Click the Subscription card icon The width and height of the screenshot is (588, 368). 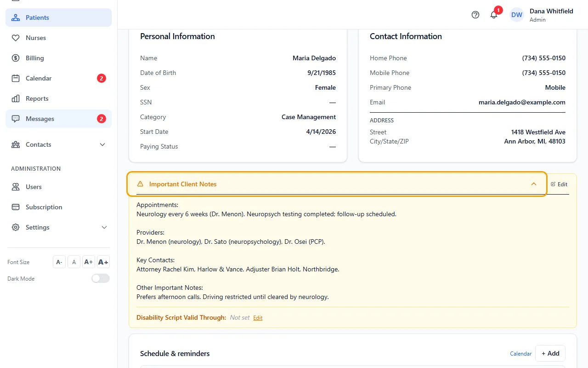(16, 207)
